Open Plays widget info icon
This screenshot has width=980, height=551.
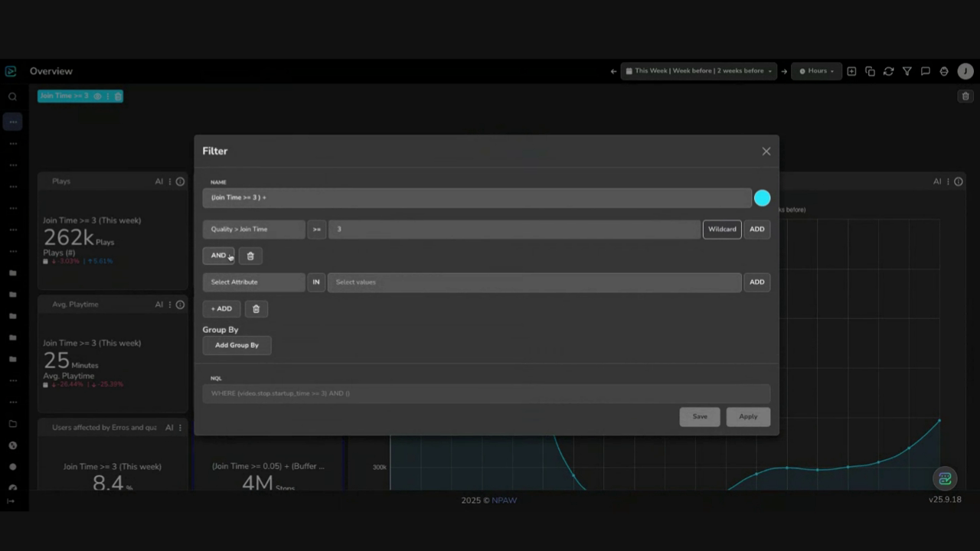(x=181, y=181)
